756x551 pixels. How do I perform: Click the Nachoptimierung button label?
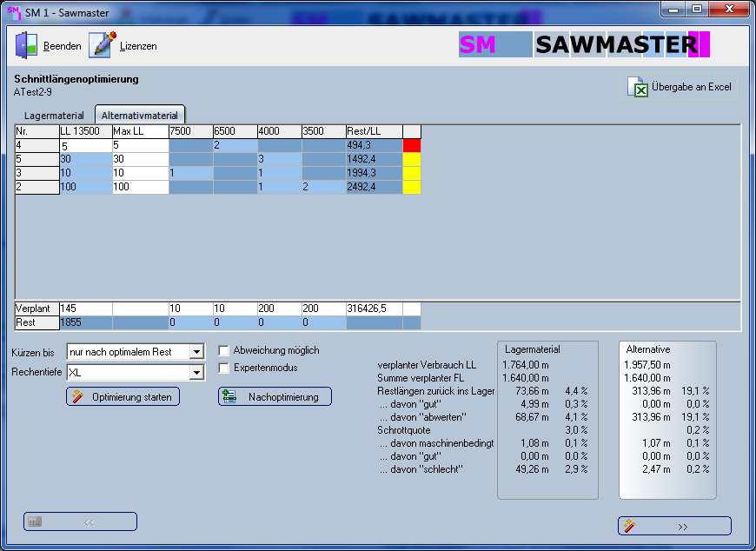click(283, 397)
